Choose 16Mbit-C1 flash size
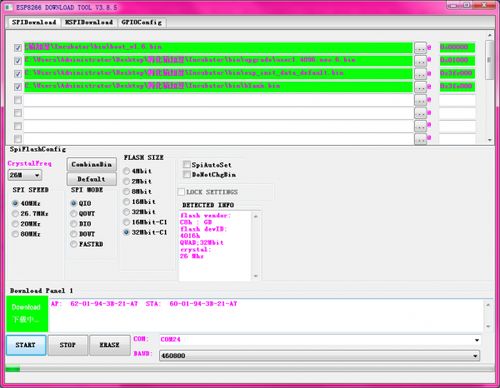This screenshot has width=500, height=388. pyautogui.click(x=126, y=222)
